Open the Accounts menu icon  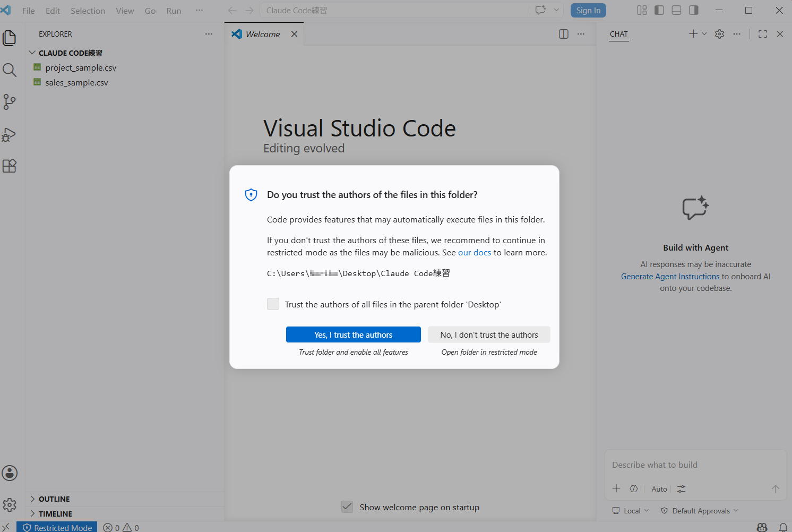(10, 473)
